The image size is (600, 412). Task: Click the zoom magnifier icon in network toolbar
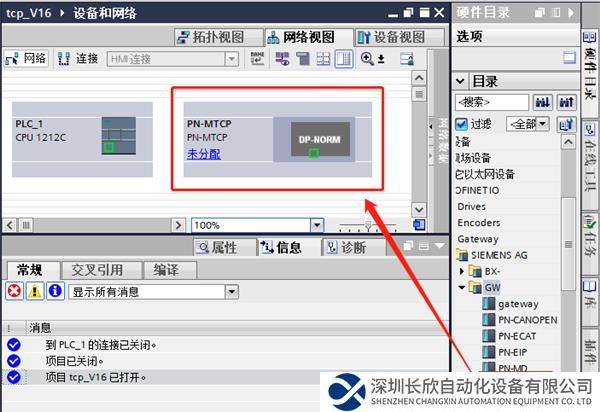(368, 59)
